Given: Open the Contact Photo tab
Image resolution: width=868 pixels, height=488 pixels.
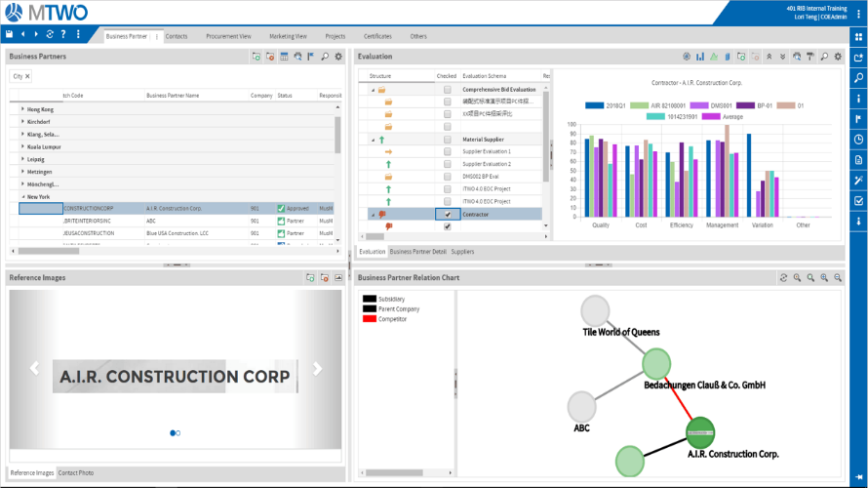Looking at the screenshot, I should [76, 473].
